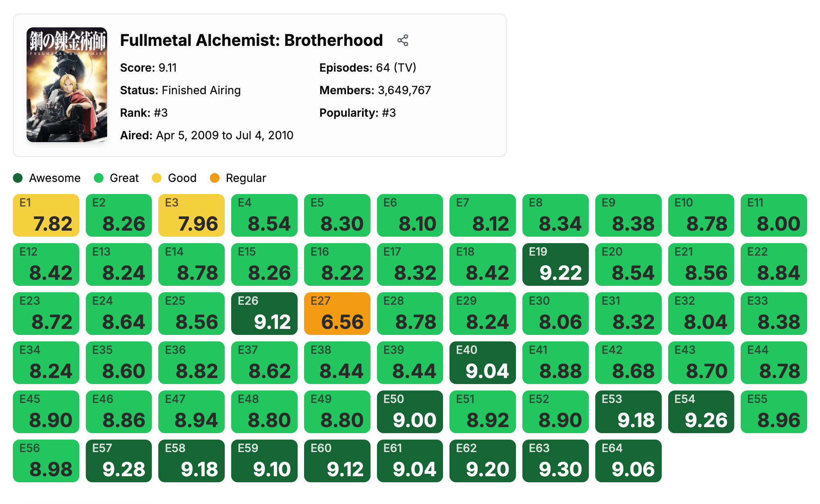Select episode E54 tile rated 9.26

[x=701, y=412]
